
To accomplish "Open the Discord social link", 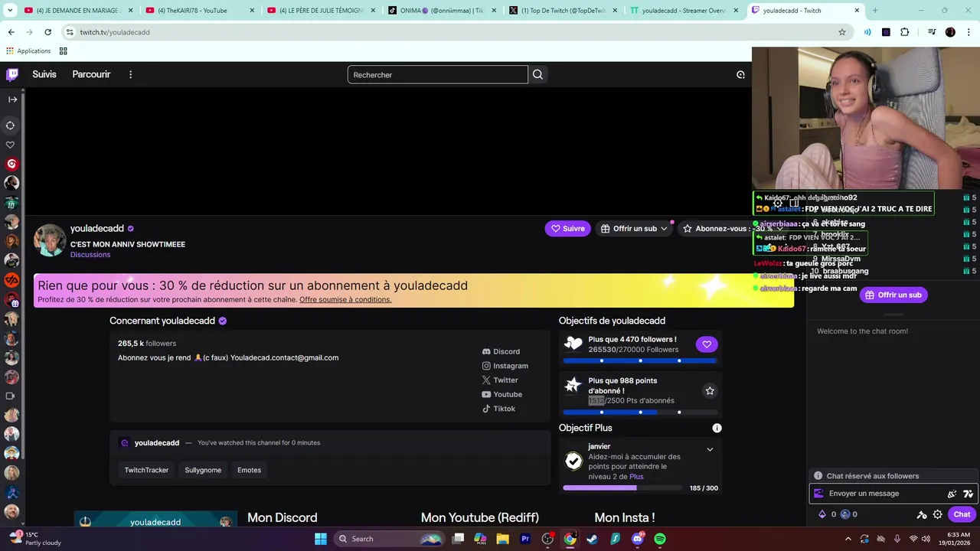I will 501,351.
